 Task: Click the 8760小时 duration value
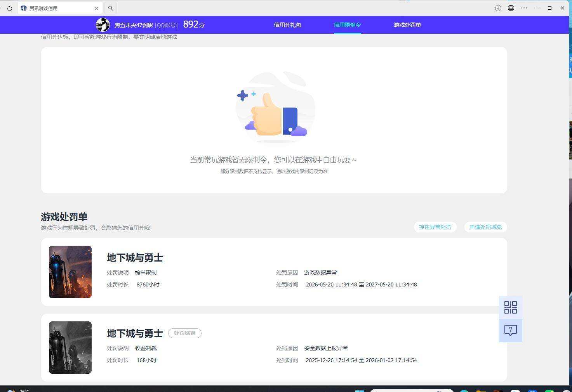[148, 284]
